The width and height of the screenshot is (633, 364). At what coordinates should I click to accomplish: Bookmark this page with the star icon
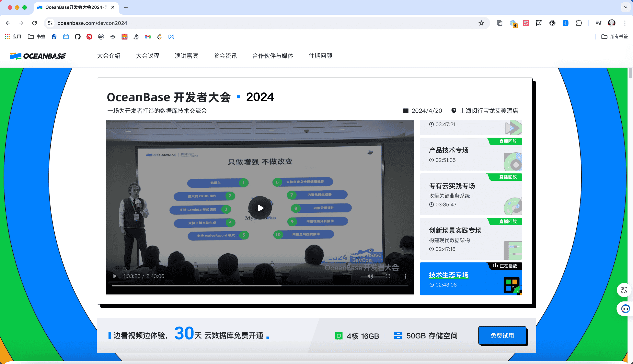[x=481, y=23]
